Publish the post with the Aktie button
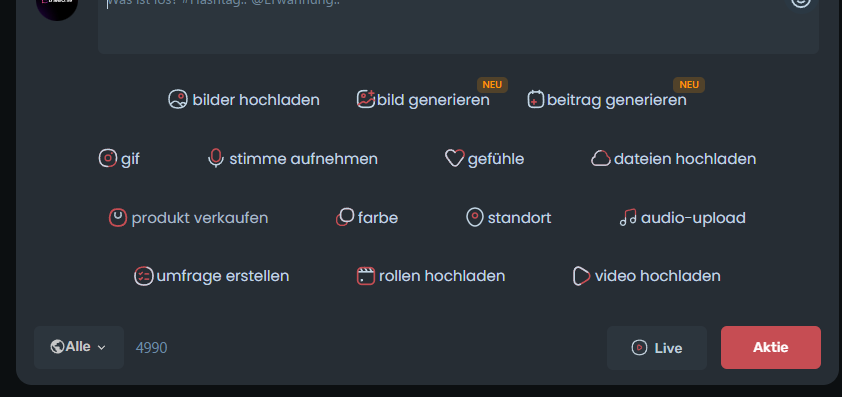 coord(771,348)
